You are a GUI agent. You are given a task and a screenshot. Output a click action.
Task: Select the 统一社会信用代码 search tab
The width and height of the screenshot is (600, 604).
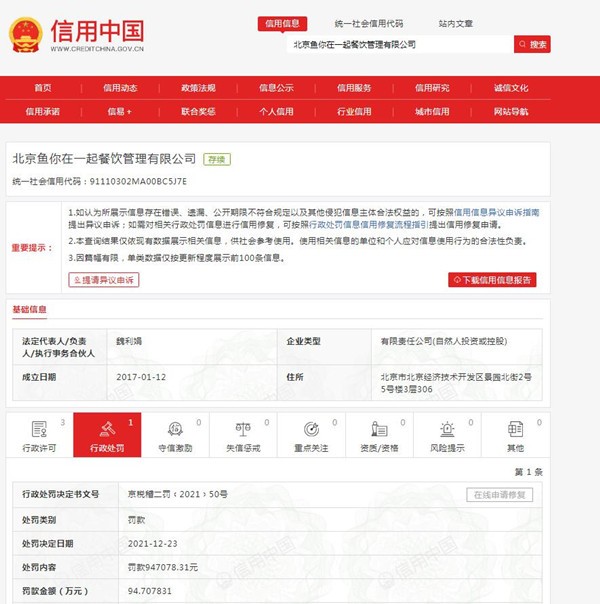pos(369,24)
